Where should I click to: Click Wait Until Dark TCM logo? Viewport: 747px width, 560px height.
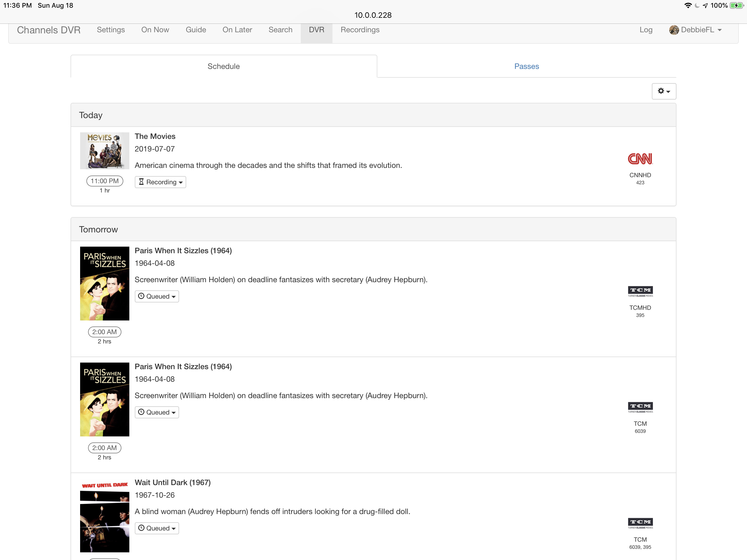[640, 523]
